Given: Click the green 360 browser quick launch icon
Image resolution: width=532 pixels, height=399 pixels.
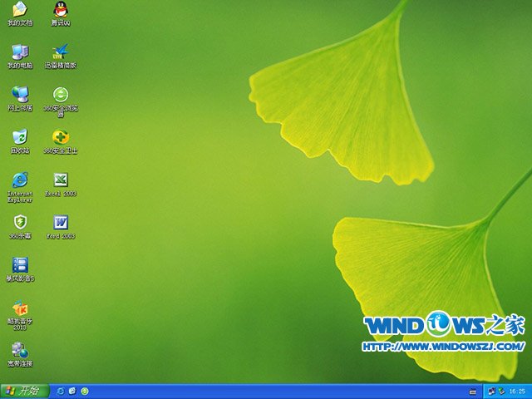Looking at the screenshot, I should click(x=85, y=391).
